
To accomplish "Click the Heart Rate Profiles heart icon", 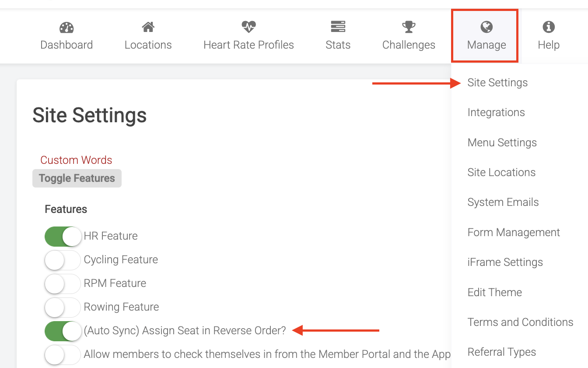I will click(248, 27).
